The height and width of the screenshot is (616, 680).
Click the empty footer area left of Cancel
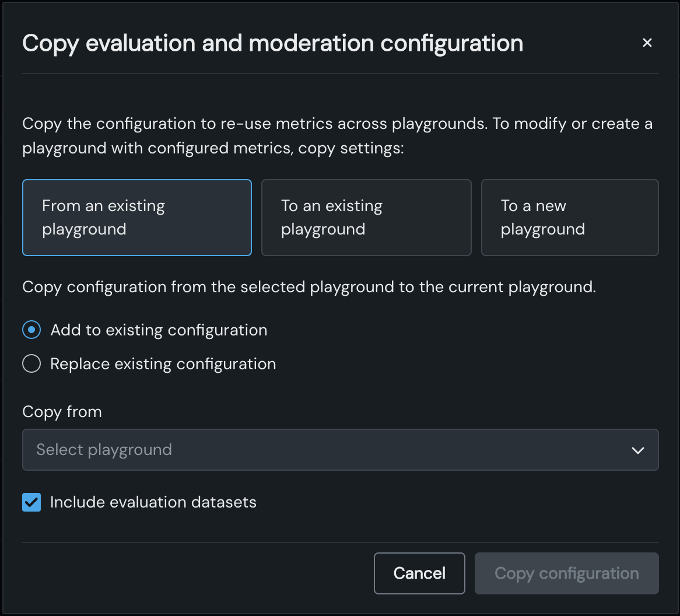pos(192,573)
